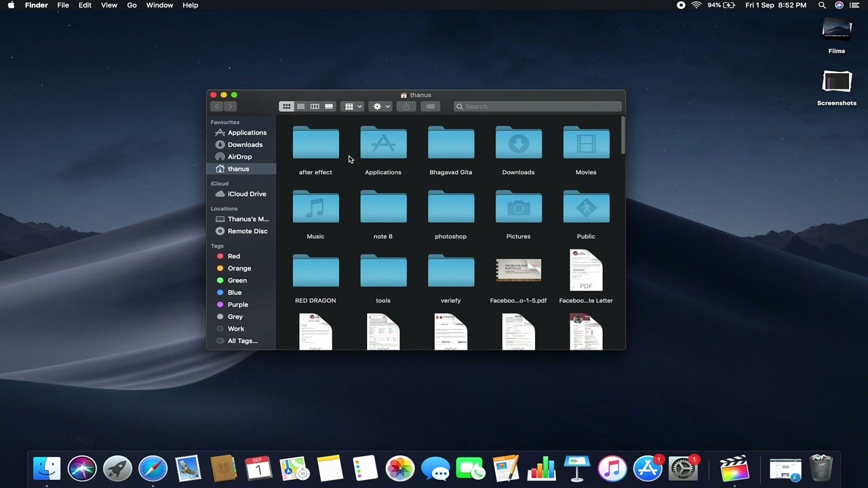
Task: Open the AirDrop section in the sidebar
Action: [239, 157]
